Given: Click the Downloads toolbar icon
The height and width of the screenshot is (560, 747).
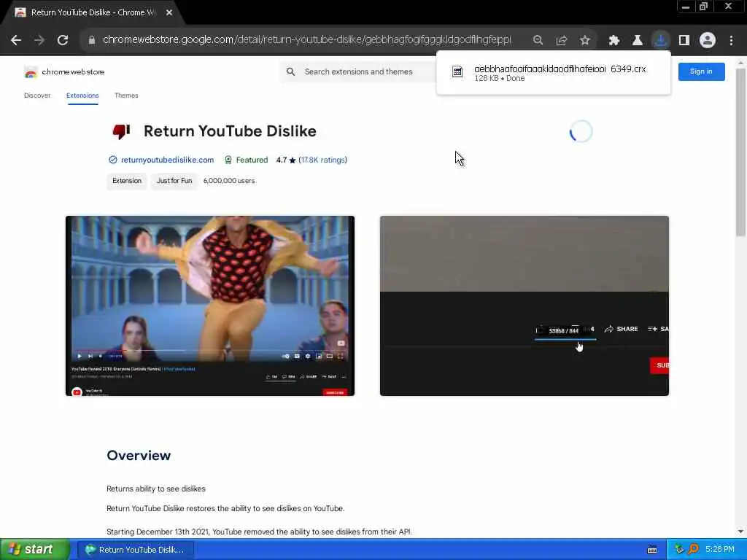Looking at the screenshot, I should [x=661, y=40].
